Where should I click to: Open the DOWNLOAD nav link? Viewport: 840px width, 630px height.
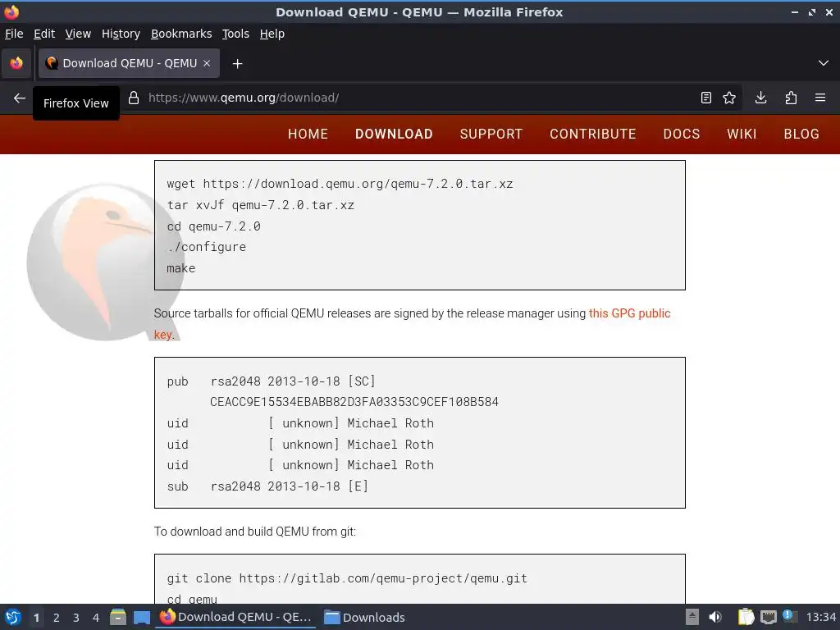[394, 134]
